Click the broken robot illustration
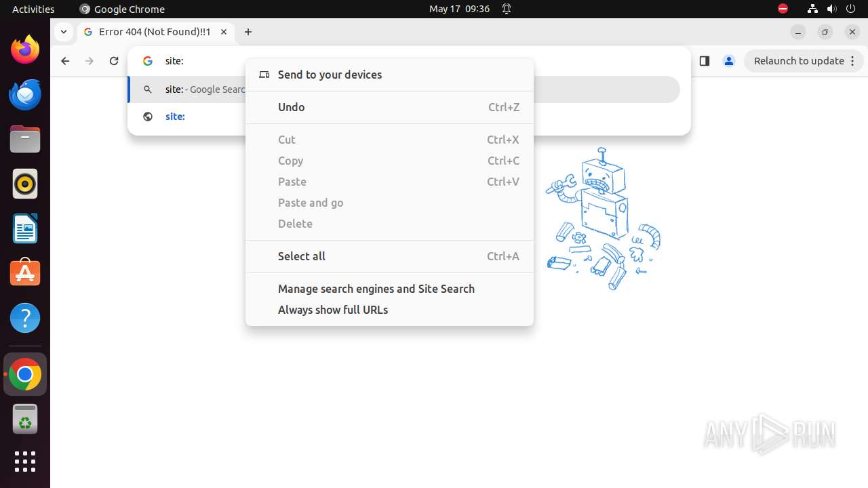The width and height of the screenshot is (868, 488). tap(603, 218)
